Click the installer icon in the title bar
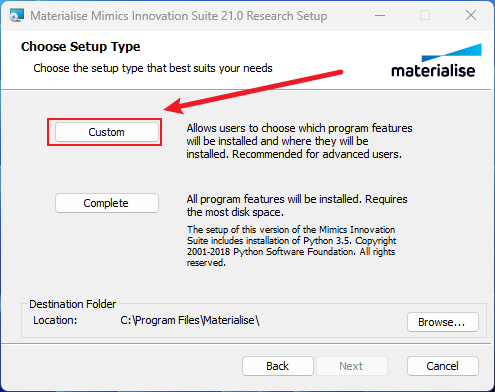The width and height of the screenshot is (495, 392). 17,15
